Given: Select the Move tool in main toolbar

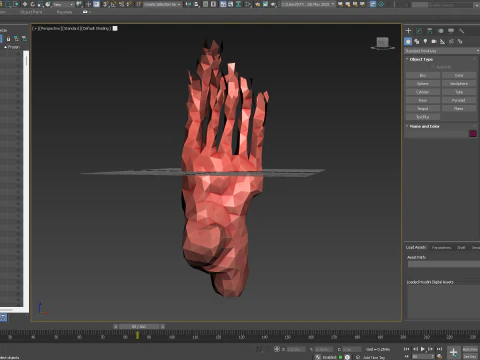Looking at the screenshot, I should 25,4.
